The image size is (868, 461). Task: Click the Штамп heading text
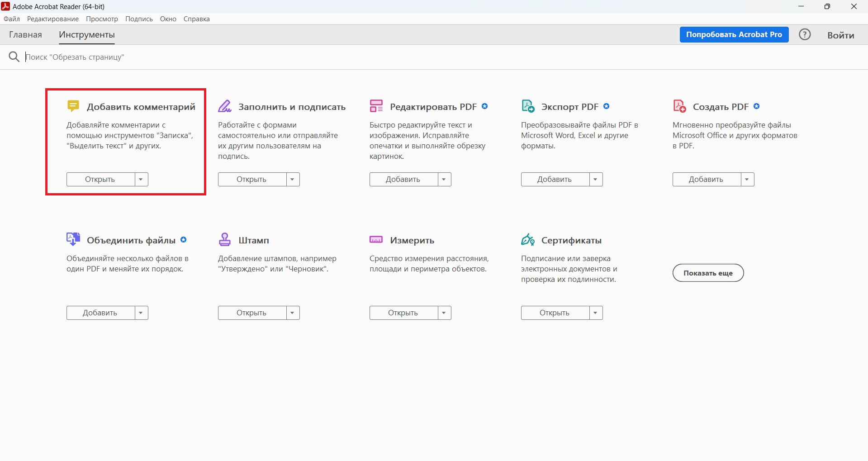254,240
